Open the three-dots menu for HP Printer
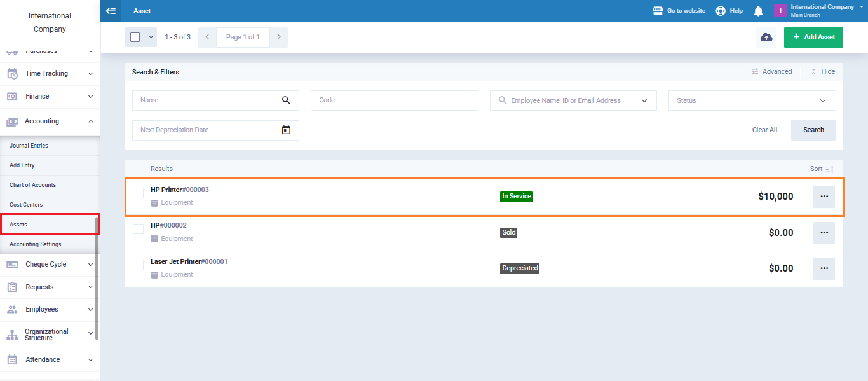The height and width of the screenshot is (381, 868). (824, 197)
